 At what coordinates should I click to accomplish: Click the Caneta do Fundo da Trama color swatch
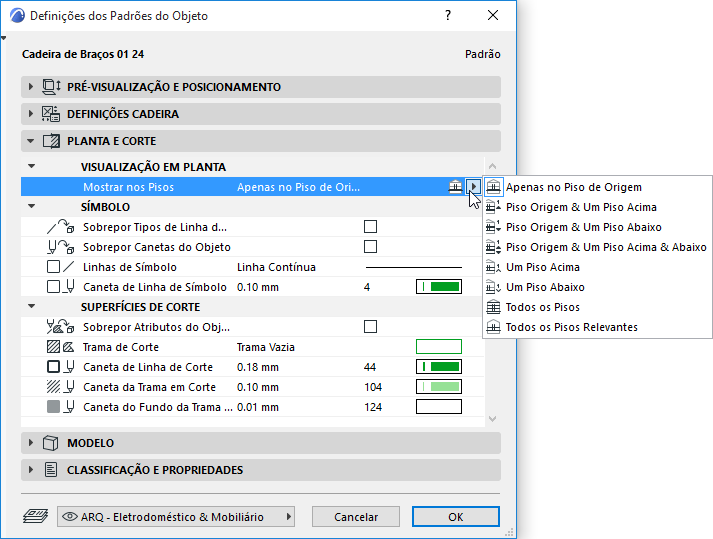[x=439, y=407]
